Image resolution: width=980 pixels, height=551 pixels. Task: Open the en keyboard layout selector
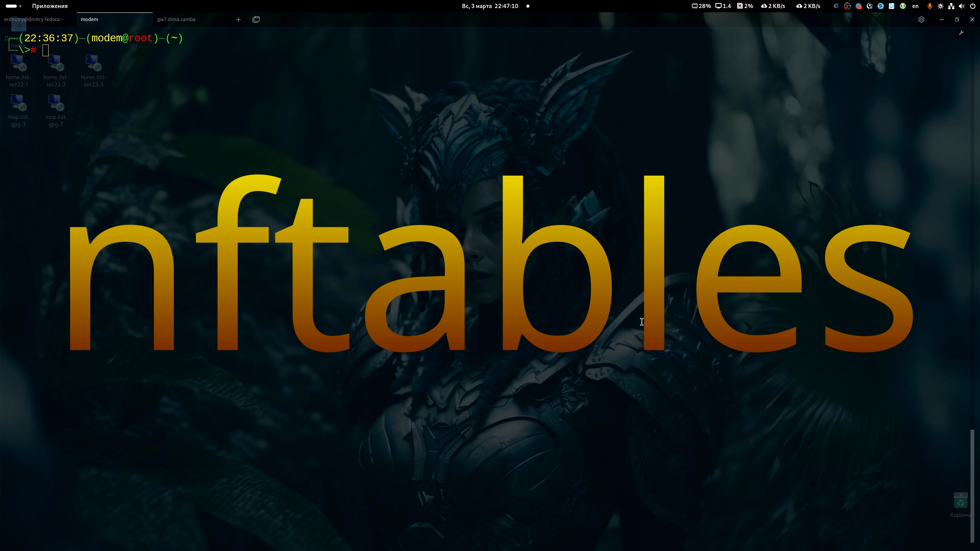pyautogui.click(x=915, y=6)
